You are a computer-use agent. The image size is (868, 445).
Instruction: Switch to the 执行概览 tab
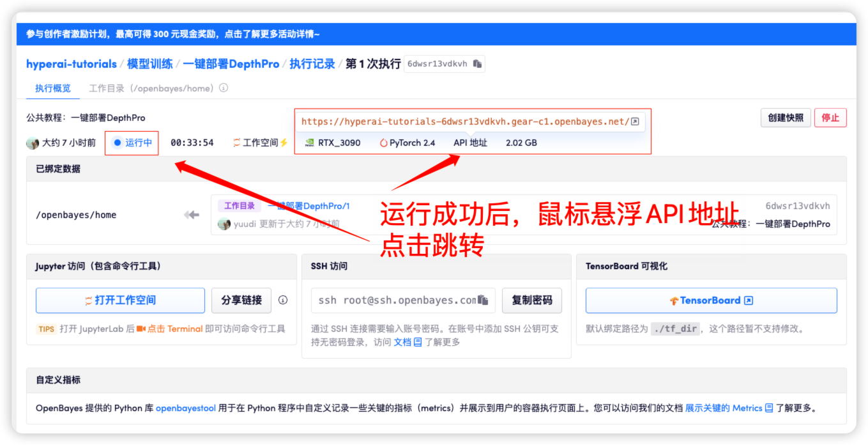(53, 89)
